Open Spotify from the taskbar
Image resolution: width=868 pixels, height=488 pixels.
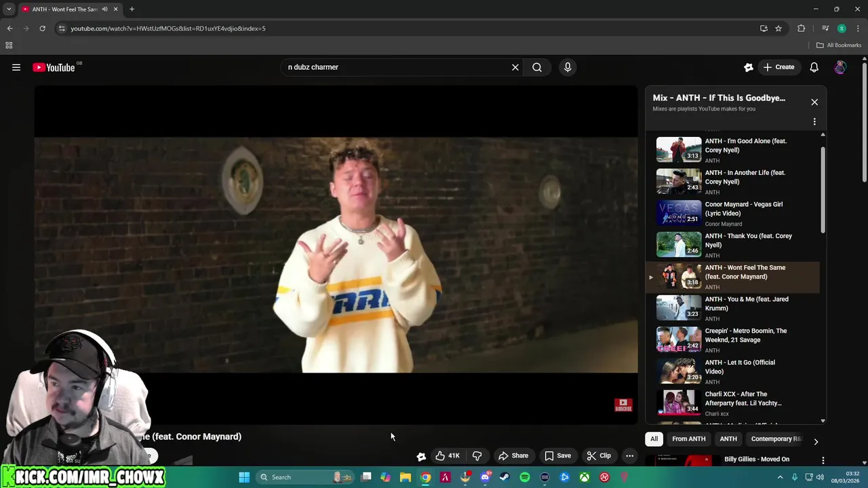click(525, 477)
